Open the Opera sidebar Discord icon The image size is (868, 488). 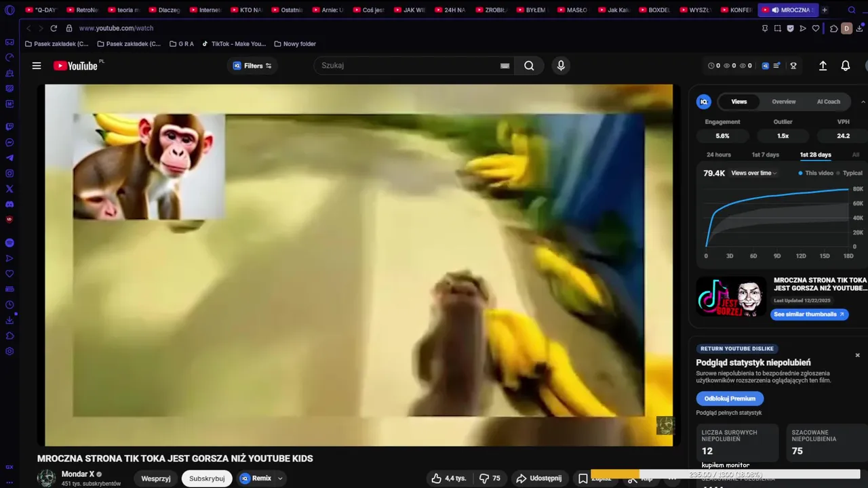pyautogui.click(x=9, y=204)
